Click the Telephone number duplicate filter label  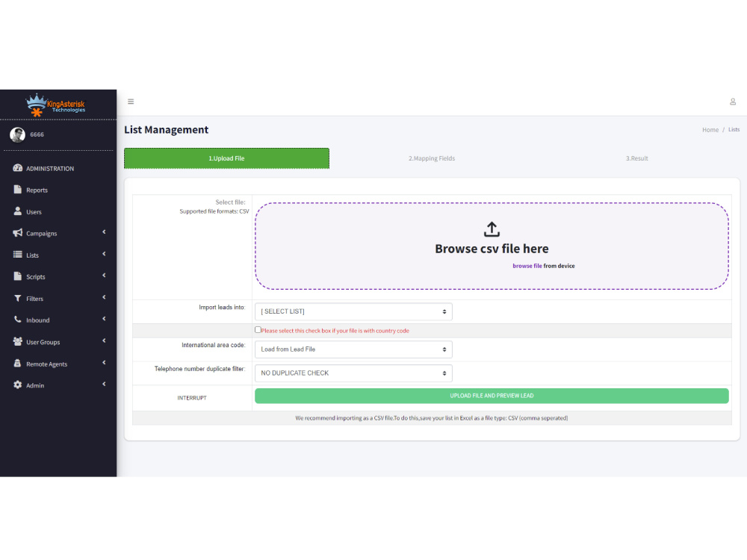199,369
